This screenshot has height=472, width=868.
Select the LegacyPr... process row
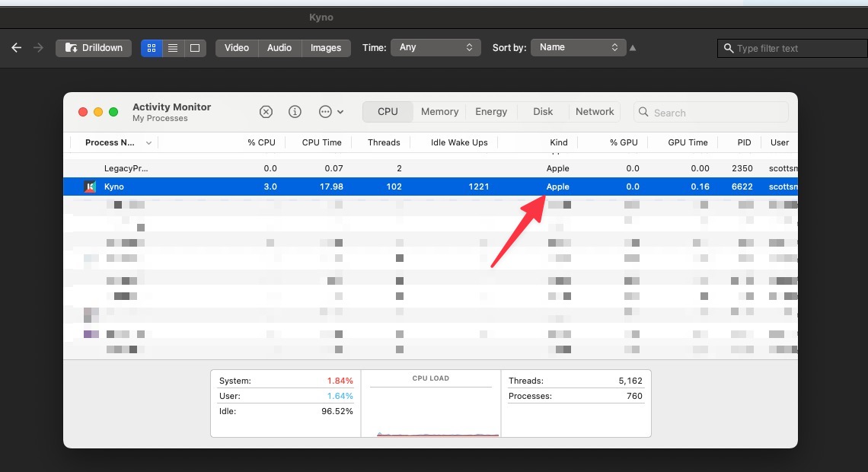(x=431, y=168)
